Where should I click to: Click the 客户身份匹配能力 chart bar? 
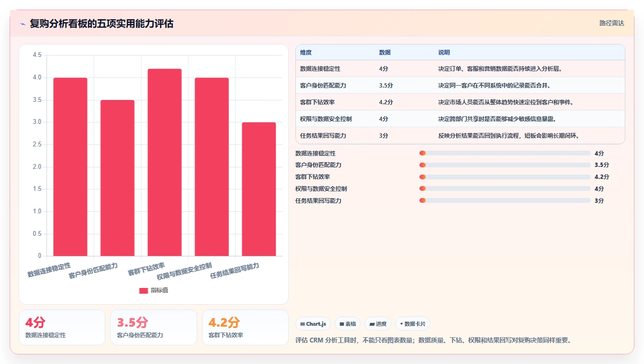tap(117, 178)
